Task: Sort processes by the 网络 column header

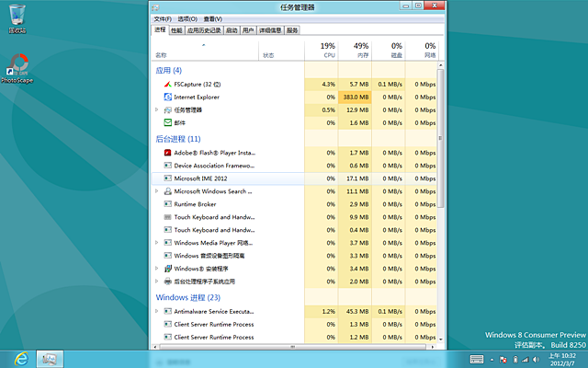Action: 422,51
